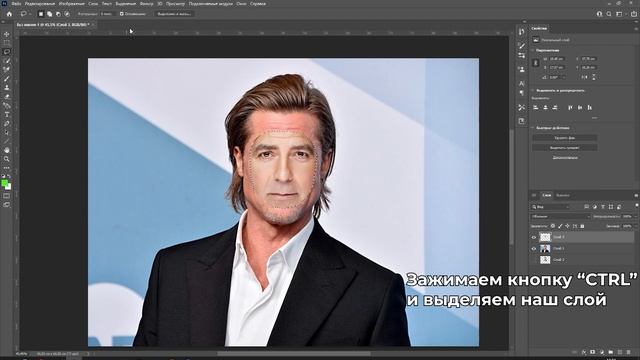Screen dimensions: 640x360
Task: Open the Opacity slider dropdown arrow
Action: tap(635, 217)
